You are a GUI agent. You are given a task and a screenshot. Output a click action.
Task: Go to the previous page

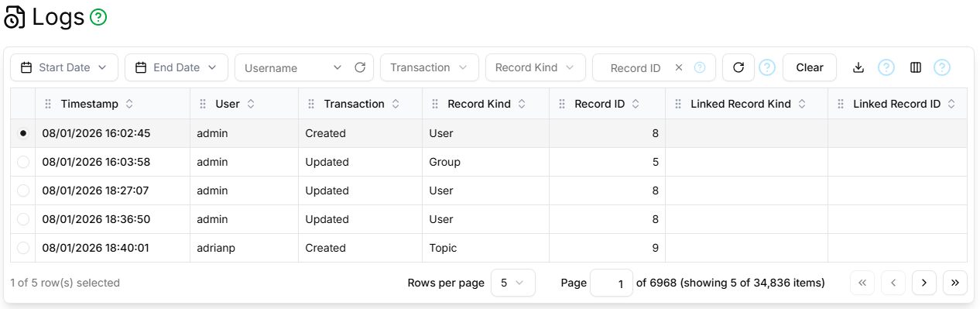click(x=893, y=283)
